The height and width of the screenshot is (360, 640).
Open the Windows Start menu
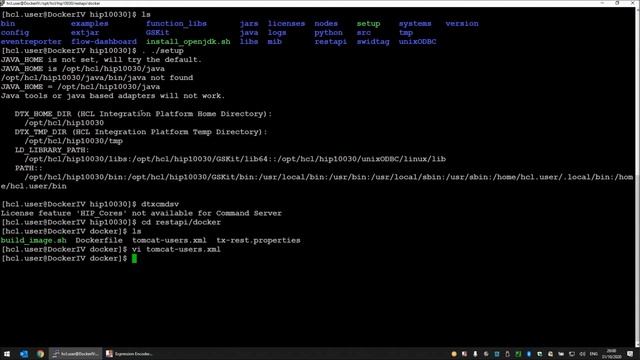point(7,354)
